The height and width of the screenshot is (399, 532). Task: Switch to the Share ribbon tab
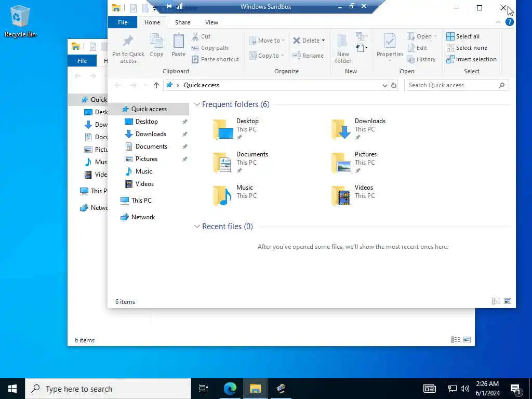[182, 22]
